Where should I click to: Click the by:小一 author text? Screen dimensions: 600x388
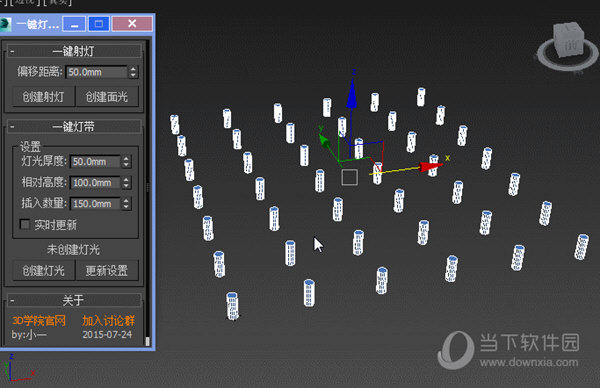29,334
